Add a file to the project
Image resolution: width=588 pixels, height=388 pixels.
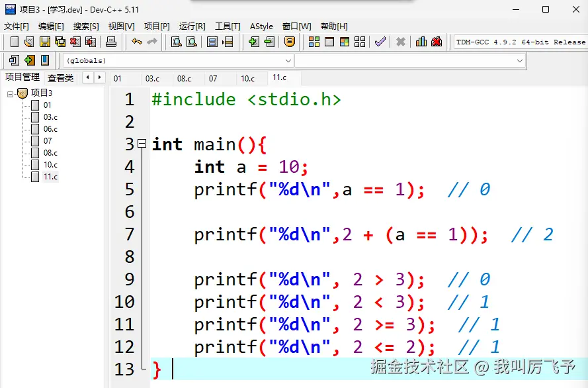point(253,42)
